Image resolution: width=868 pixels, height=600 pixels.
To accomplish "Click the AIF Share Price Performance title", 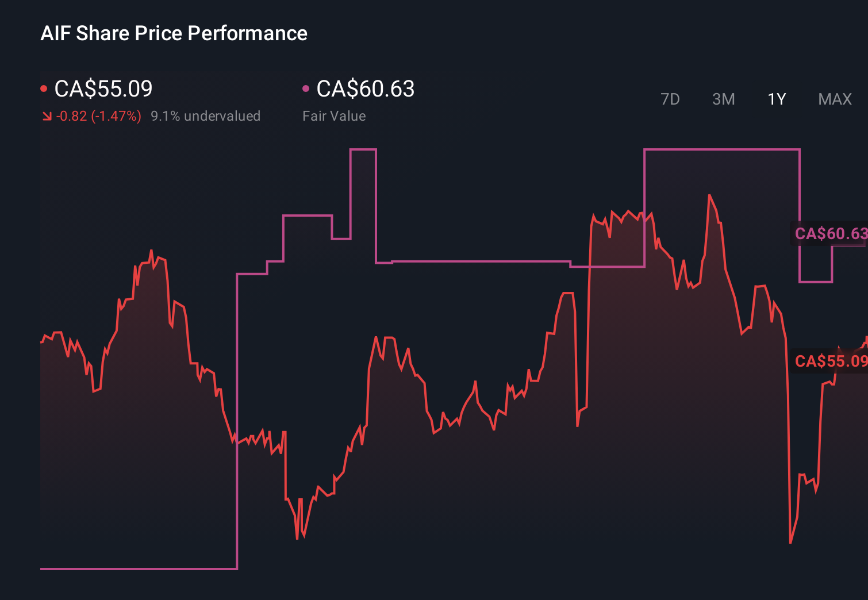I will pyautogui.click(x=174, y=33).
